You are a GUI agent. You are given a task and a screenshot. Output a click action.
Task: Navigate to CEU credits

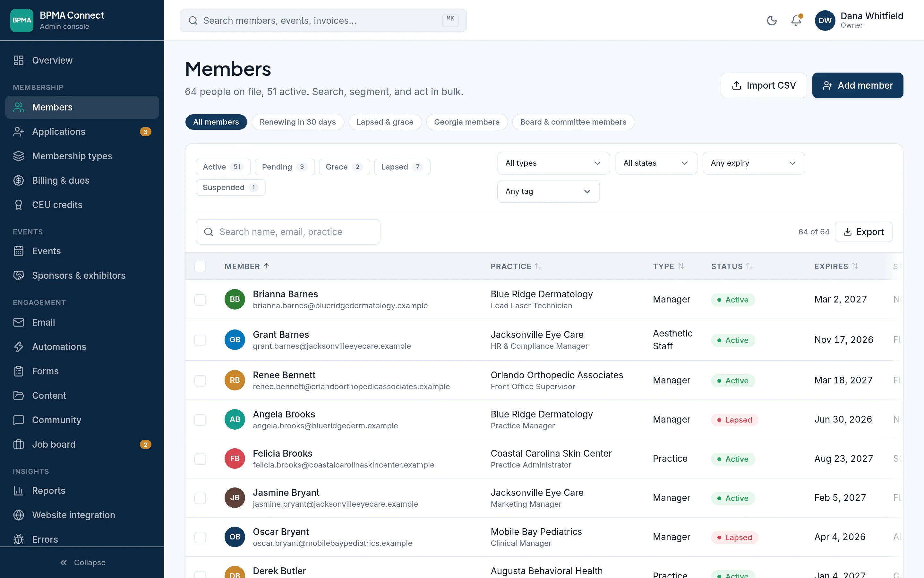click(x=82, y=205)
